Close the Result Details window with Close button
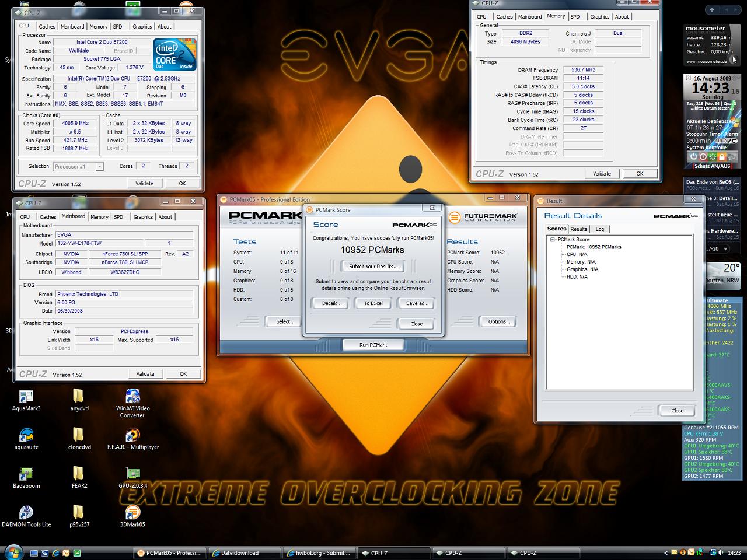Viewport: 747px width, 560px height. (x=677, y=411)
